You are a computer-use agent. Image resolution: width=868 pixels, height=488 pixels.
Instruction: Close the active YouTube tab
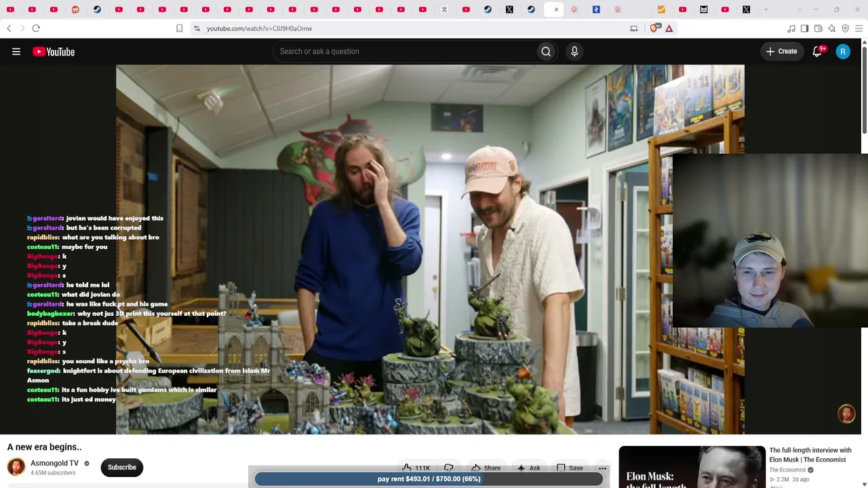pyautogui.click(x=556, y=9)
